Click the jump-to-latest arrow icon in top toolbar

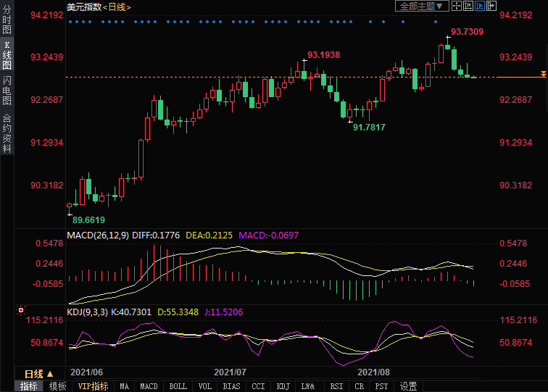[491, 7]
